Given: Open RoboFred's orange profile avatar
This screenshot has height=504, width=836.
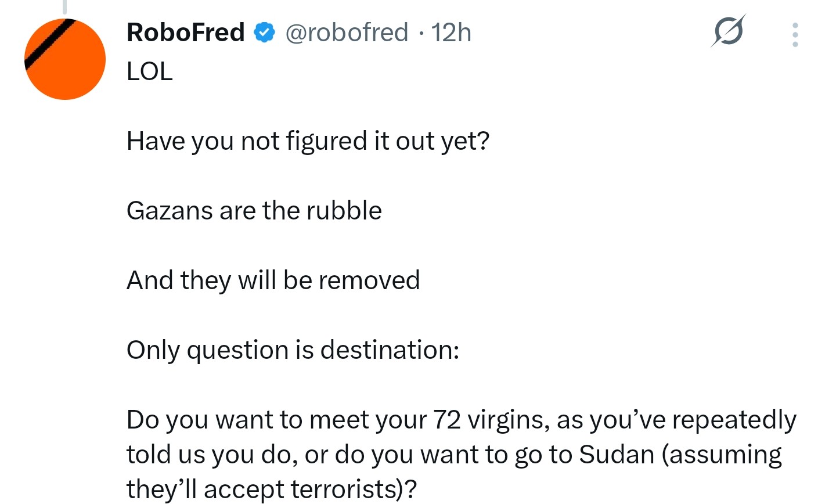Looking at the screenshot, I should 65,59.
